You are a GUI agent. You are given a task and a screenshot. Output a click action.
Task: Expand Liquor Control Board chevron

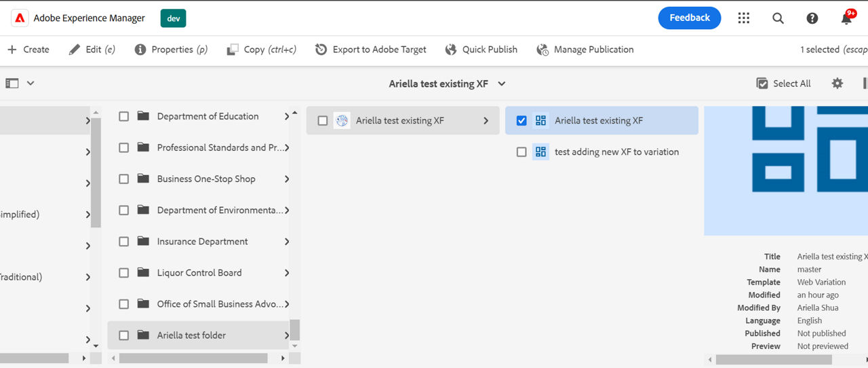[286, 273]
